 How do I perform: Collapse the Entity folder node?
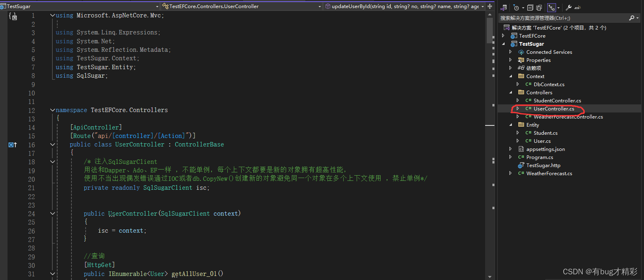(x=511, y=125)
